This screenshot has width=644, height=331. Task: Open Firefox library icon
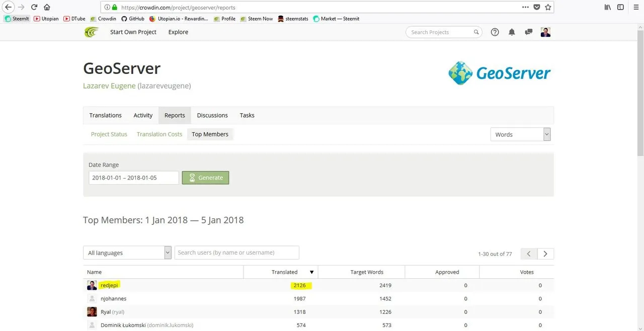click(608, 8)
